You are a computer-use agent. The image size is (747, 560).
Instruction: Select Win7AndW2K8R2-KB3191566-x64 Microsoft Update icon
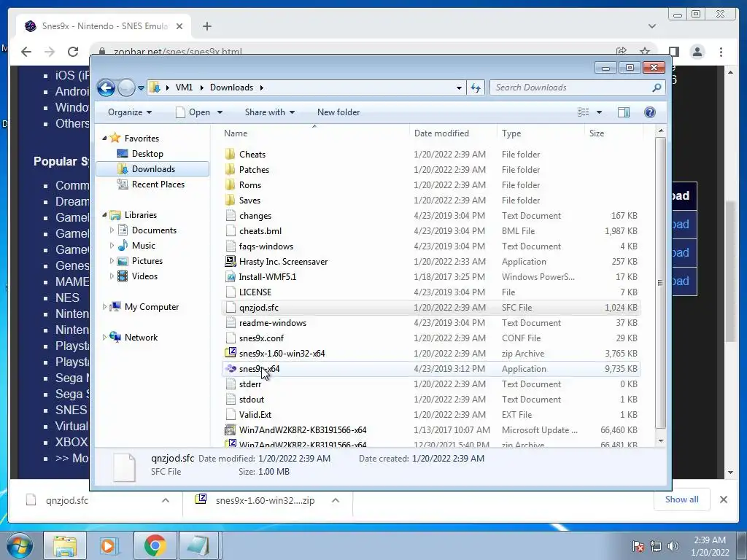[230, 430]
